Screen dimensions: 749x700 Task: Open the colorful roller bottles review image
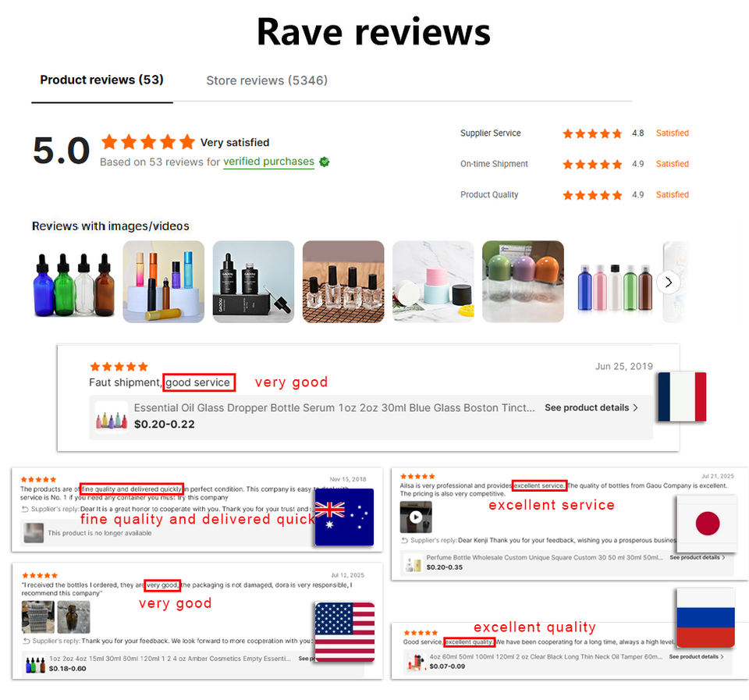[x=163, y=282]
